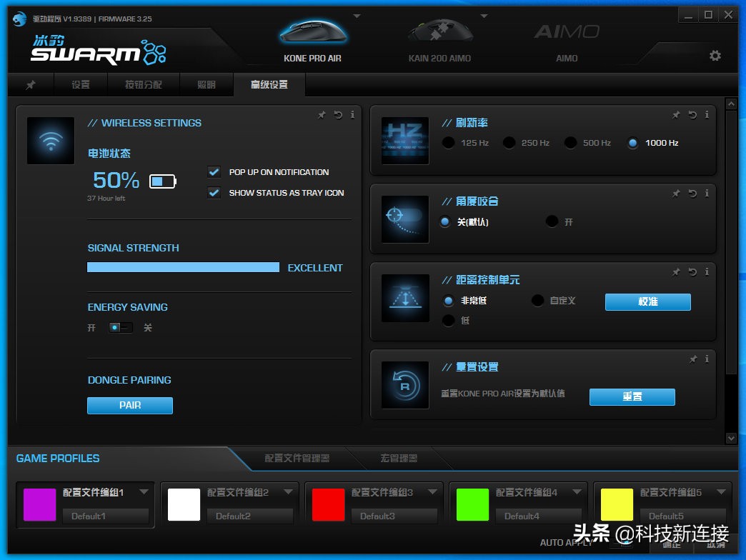The image size is (746, 560).
Task: Click the PAIR dongle button
Action: point(130,406)
